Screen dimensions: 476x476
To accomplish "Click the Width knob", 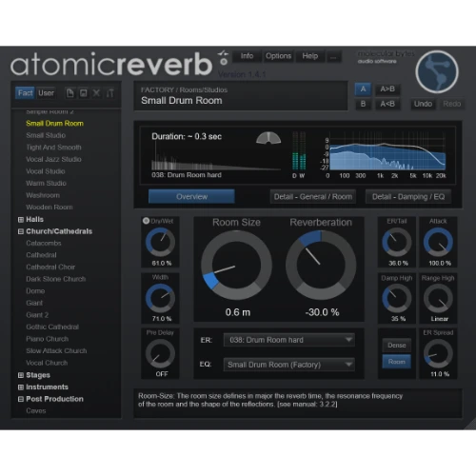I will (x=160, y=298).
